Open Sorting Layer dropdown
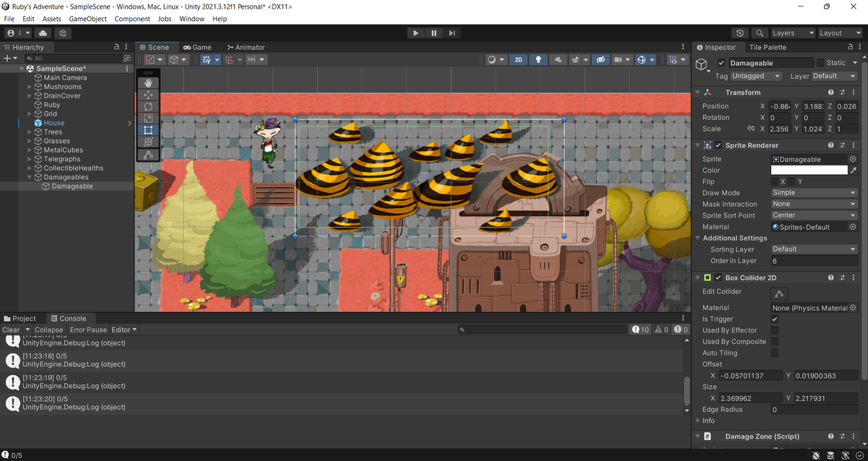 (814, 249)
